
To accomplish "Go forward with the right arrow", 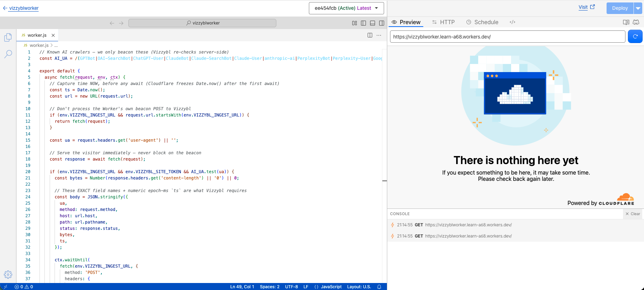I will click(x=121, y=23).
